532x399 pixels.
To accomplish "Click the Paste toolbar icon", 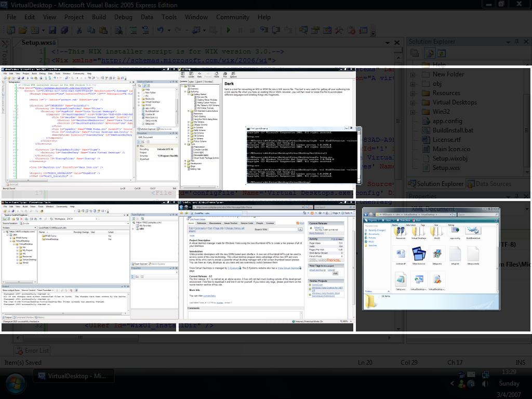I will (103, 30).
